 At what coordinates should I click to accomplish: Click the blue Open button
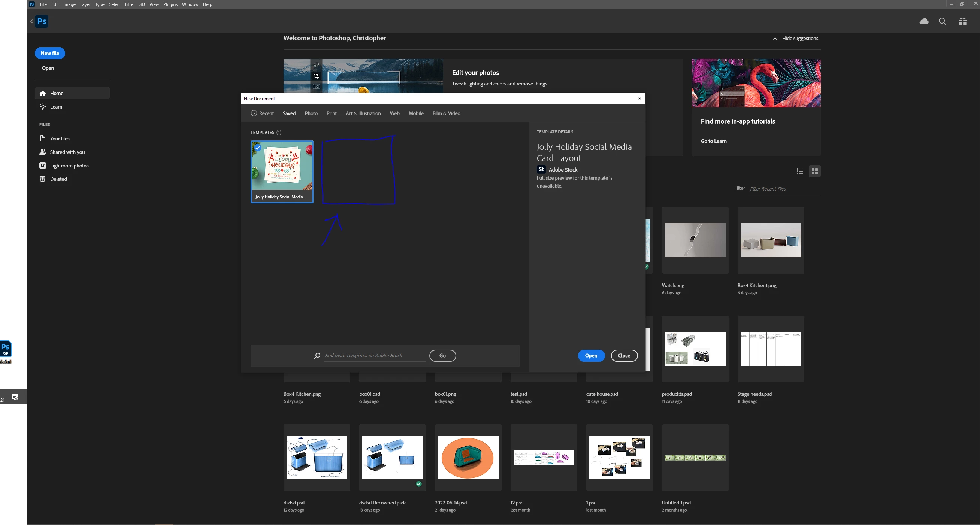pos(591,355)
